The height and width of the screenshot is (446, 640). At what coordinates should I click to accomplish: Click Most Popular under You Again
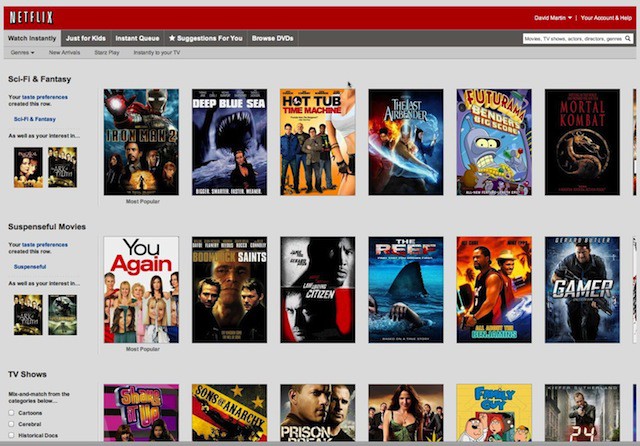142,349
